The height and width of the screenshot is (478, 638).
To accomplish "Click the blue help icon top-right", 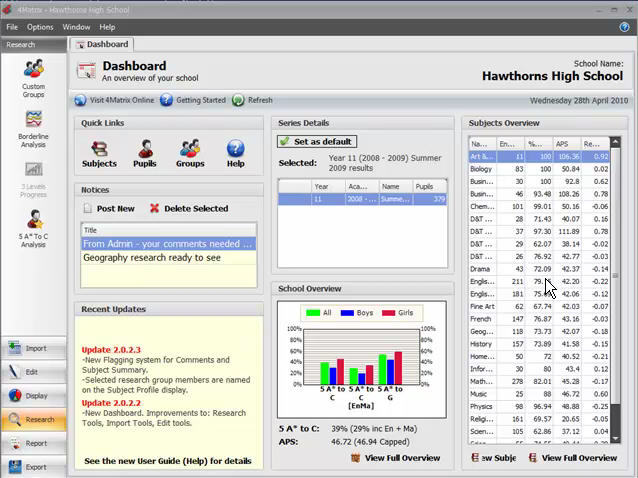I will (624, 27).
